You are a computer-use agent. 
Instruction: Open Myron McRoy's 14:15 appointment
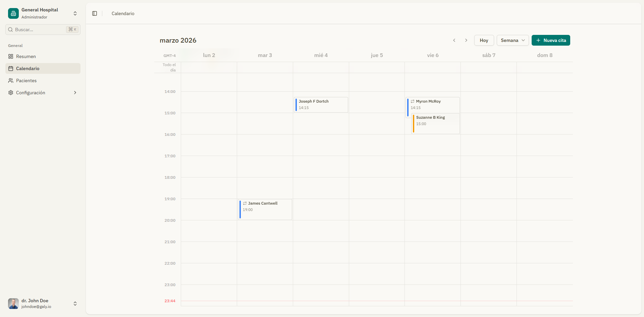(x=433, y=105)
